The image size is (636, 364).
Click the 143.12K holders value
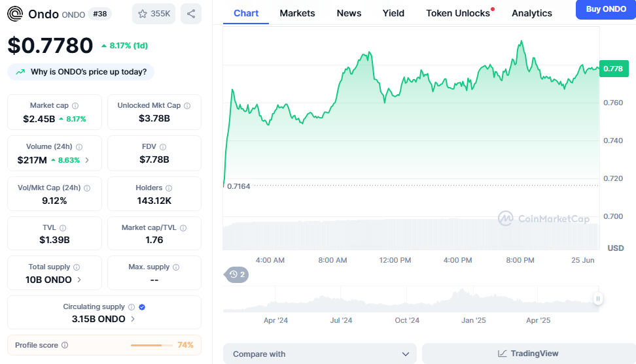coord(154,201)
